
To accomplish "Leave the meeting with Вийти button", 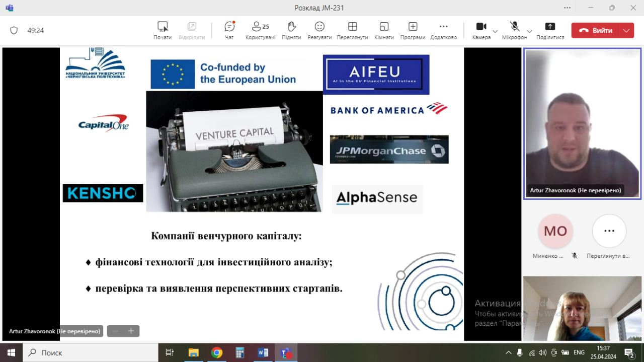I will (x=596, y=31).
